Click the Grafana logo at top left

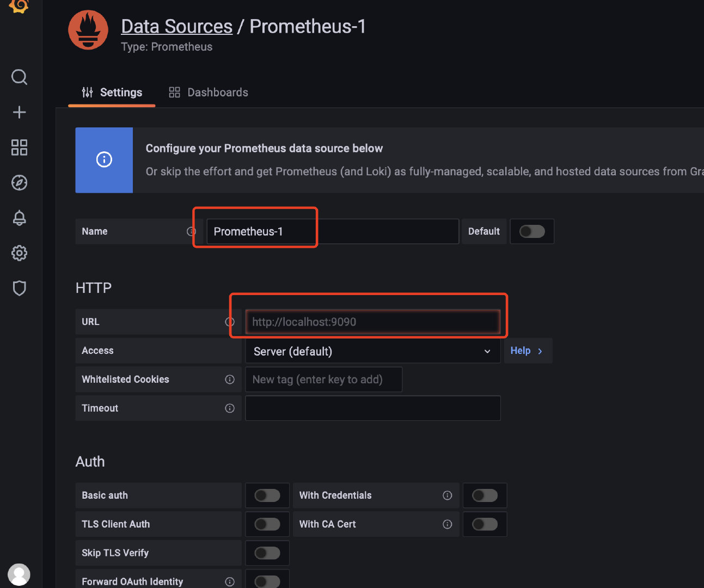click(x=19, y=8)
